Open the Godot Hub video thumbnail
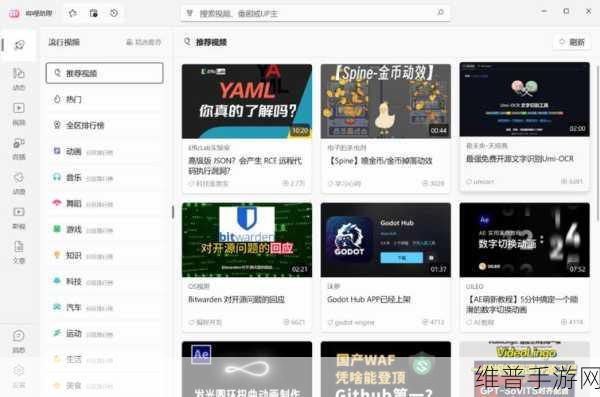 pyautogui.click(x=386, y=240)
